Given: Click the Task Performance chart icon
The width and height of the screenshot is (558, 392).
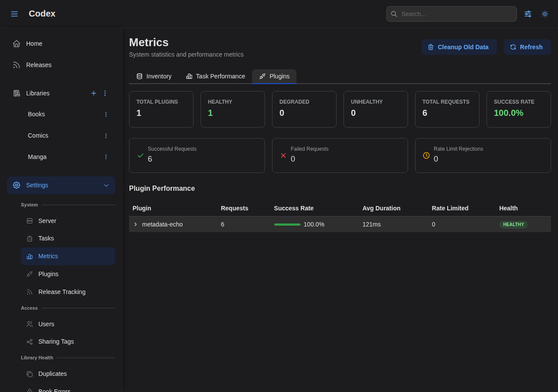Looking at the screenshot, I should [189, 76].
